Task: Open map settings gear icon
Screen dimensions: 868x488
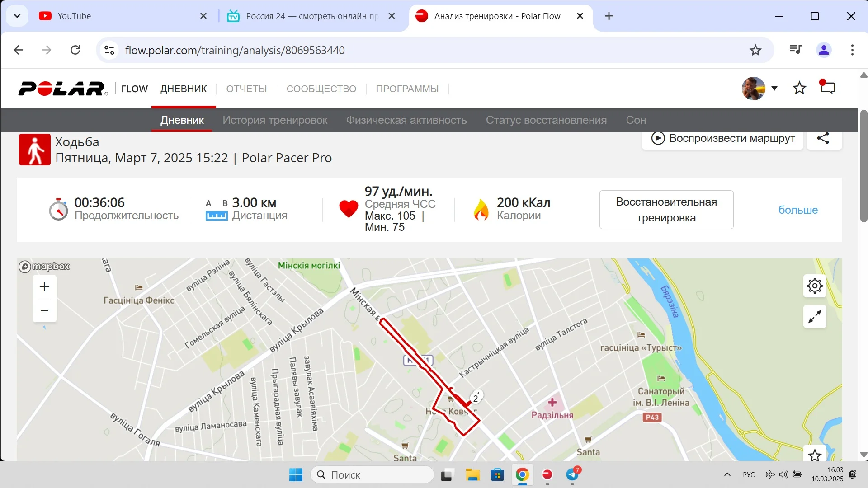Action: pyautogui.click(x=815, y=286)
